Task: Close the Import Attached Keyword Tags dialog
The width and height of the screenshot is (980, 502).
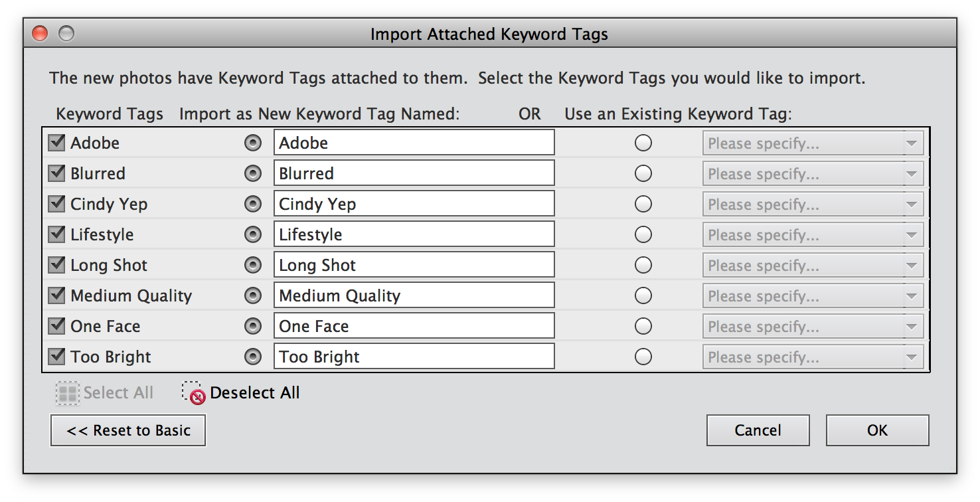Action: (x=40, y=33)
